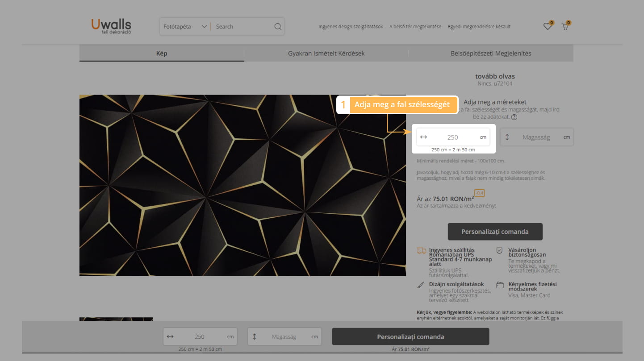The height and width of the screenshot is (361, 644).
Task: Click the Magasság field in bottom bar
Action: (284, 337)
